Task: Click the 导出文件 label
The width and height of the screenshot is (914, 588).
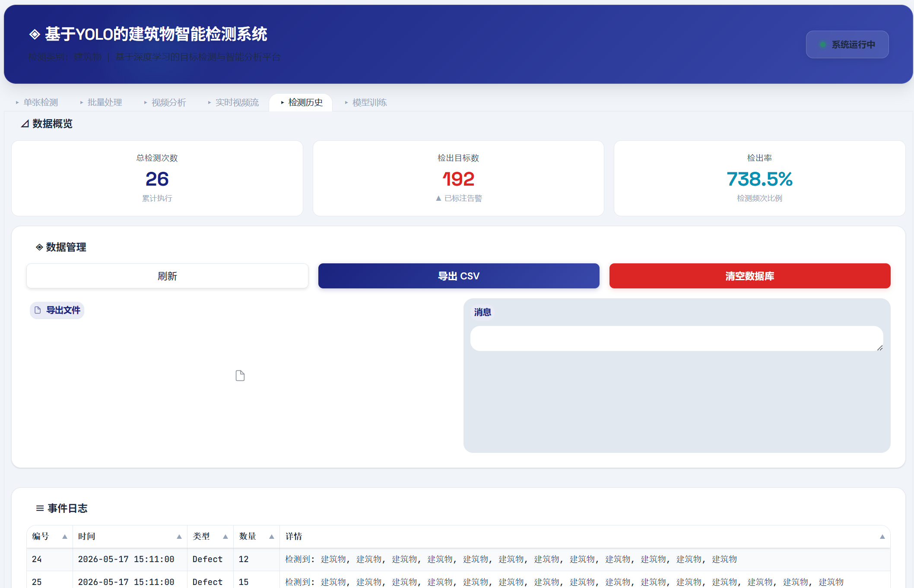Action: [x=57, y=310]
